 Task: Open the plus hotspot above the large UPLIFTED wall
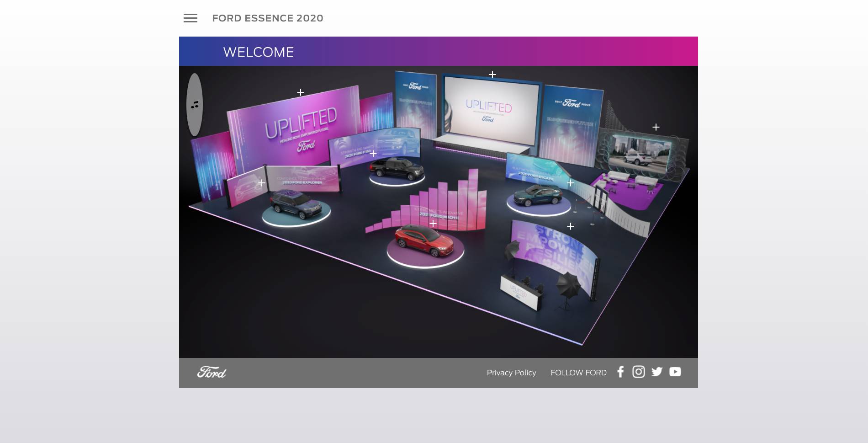click(x=301, y=92)
